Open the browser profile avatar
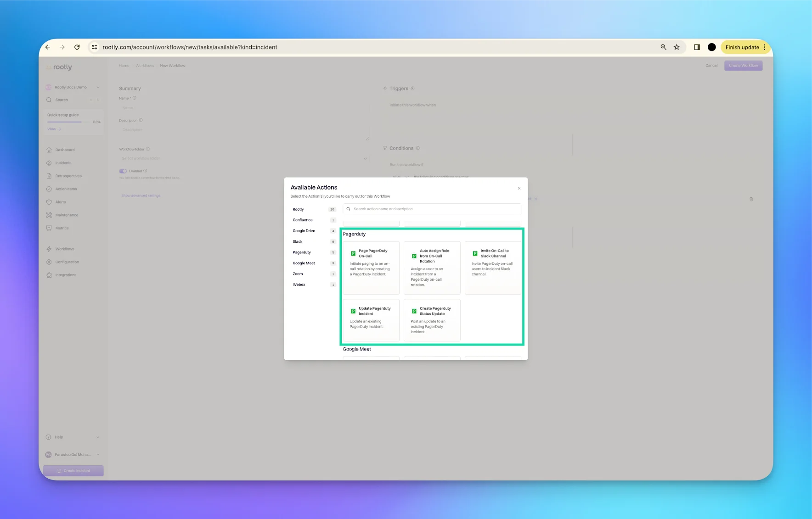812x519 pixels. click(711, 47)
